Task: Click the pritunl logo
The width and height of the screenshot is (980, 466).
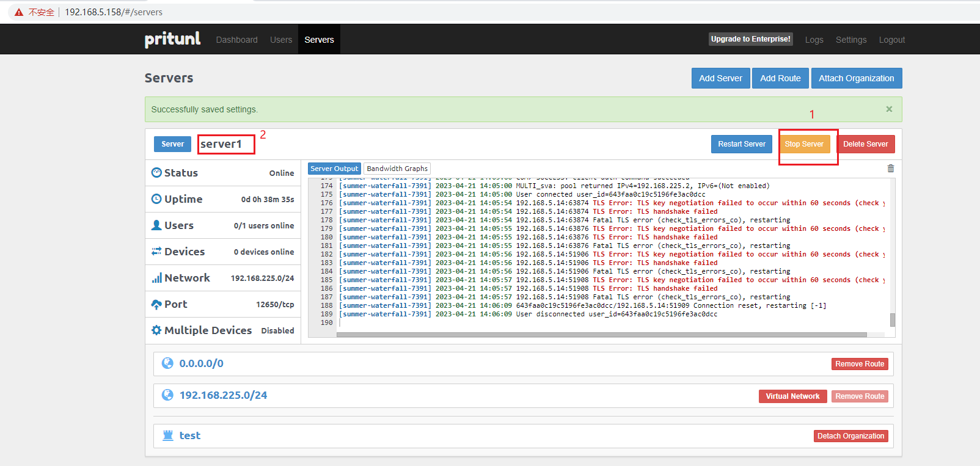Action: (172, 39)
